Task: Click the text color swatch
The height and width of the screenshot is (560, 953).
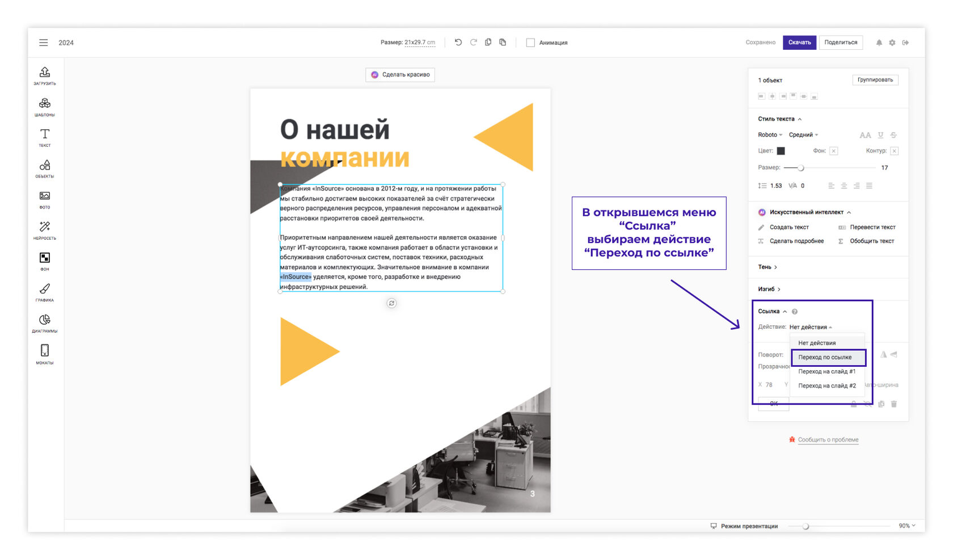Action: (x=781, y=151)
